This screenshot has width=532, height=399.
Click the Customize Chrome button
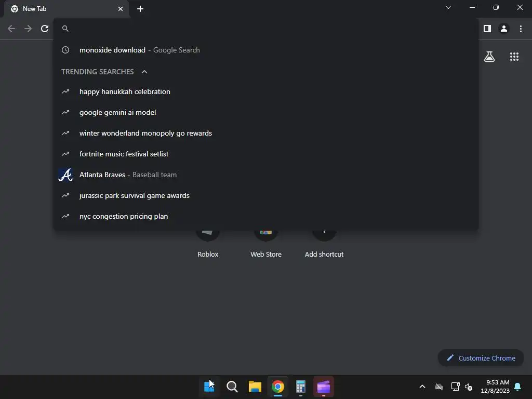[x=481, y=358]
